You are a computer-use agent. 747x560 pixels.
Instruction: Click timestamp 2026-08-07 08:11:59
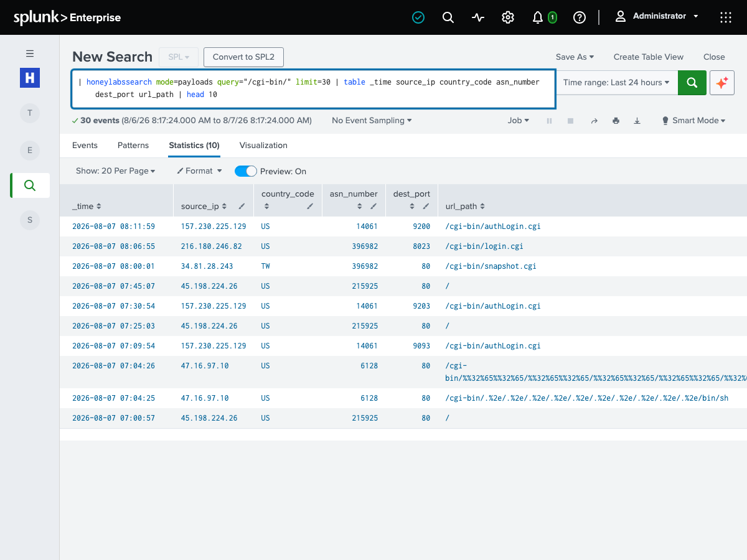113,226
